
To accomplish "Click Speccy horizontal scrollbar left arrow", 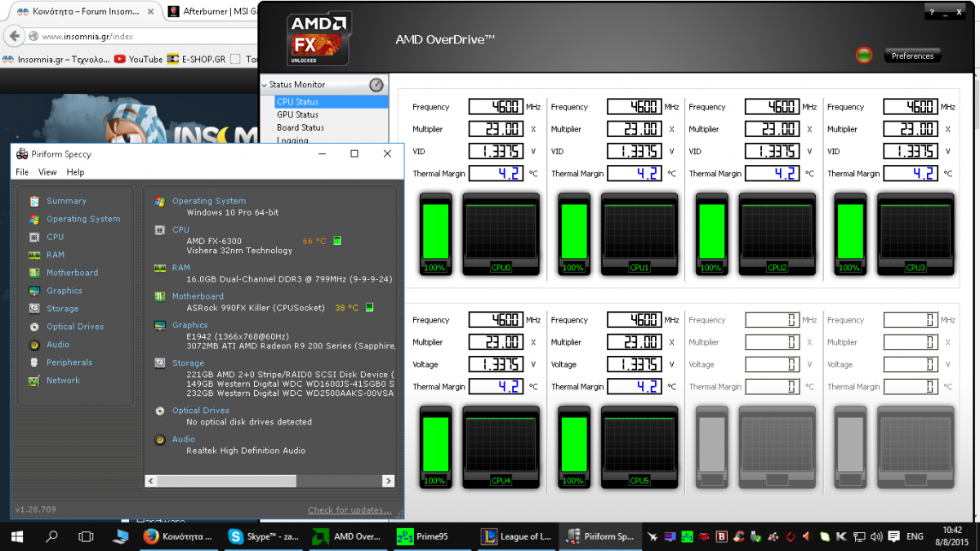I will 149,482.
